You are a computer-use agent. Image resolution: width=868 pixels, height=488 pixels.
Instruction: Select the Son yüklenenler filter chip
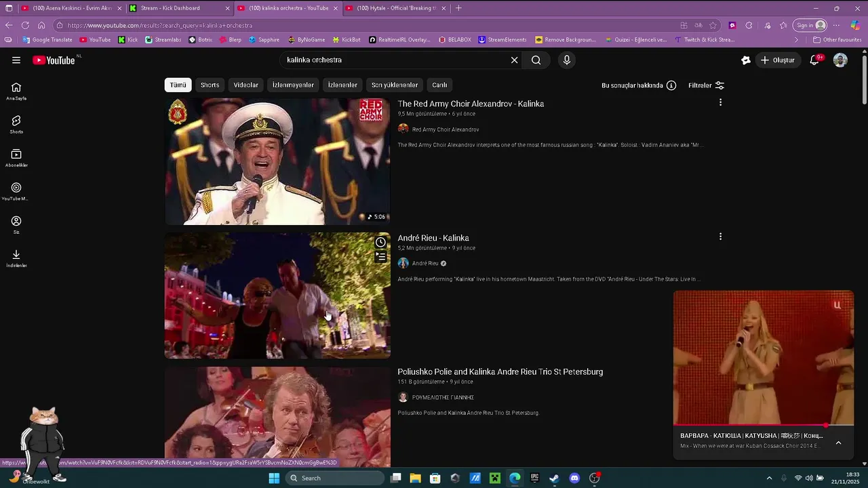pos(395,85)
